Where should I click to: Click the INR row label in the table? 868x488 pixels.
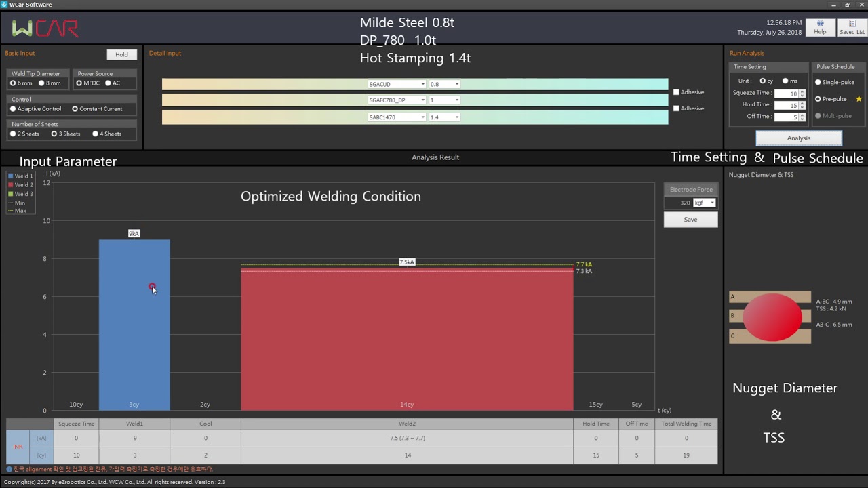click(18, 447)
